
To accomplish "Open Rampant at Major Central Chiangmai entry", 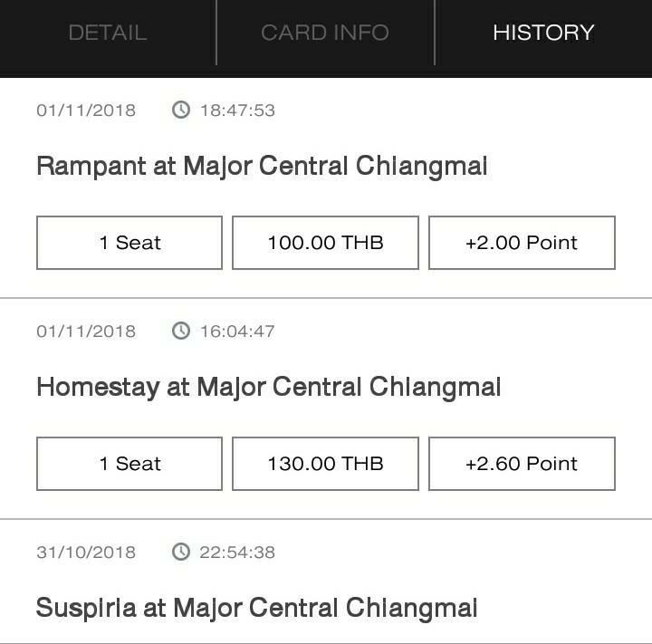I will coord(262,167).
